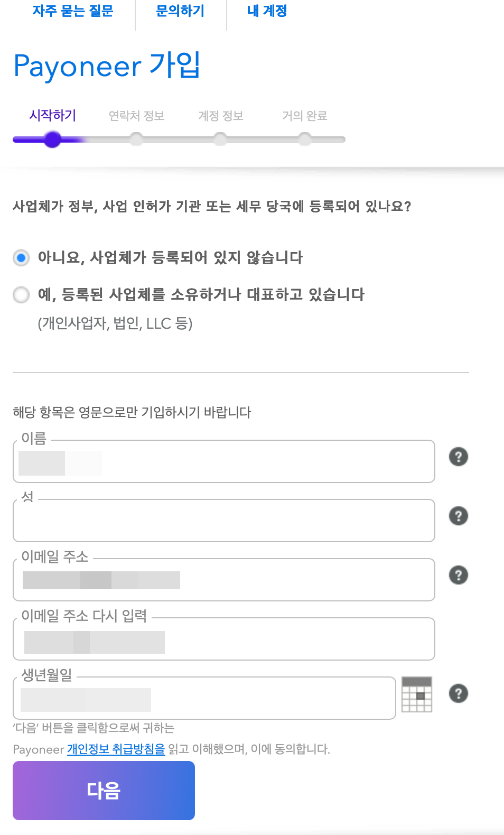
Task: Open the 자주 묻는 질문 menu
Action: point(73,11)
